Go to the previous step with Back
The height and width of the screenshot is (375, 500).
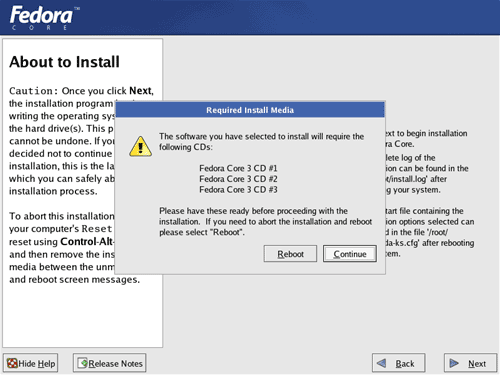[x=398, y=363]
